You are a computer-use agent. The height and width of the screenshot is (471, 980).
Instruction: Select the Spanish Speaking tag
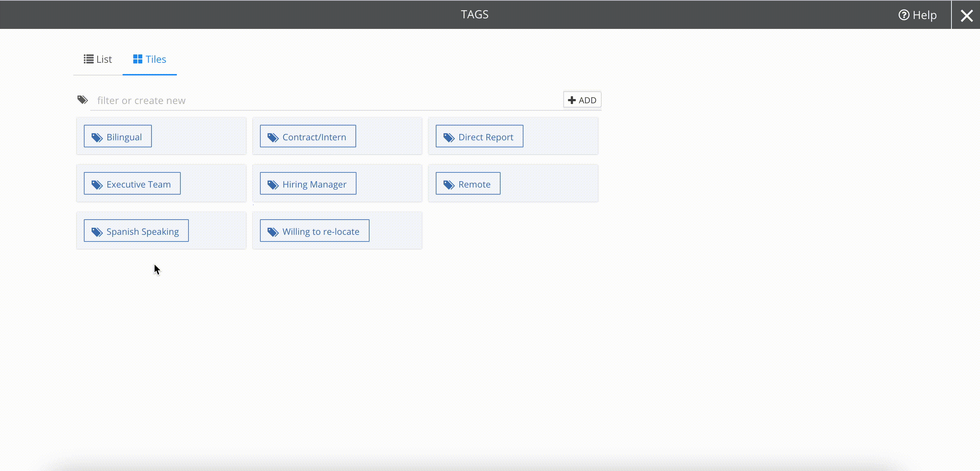tap(136, 231)
